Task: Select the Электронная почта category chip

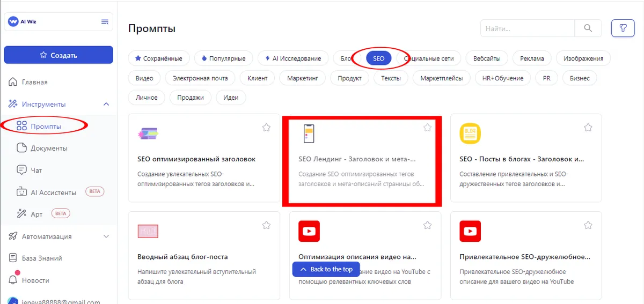Action: click(x=200, y=78)
